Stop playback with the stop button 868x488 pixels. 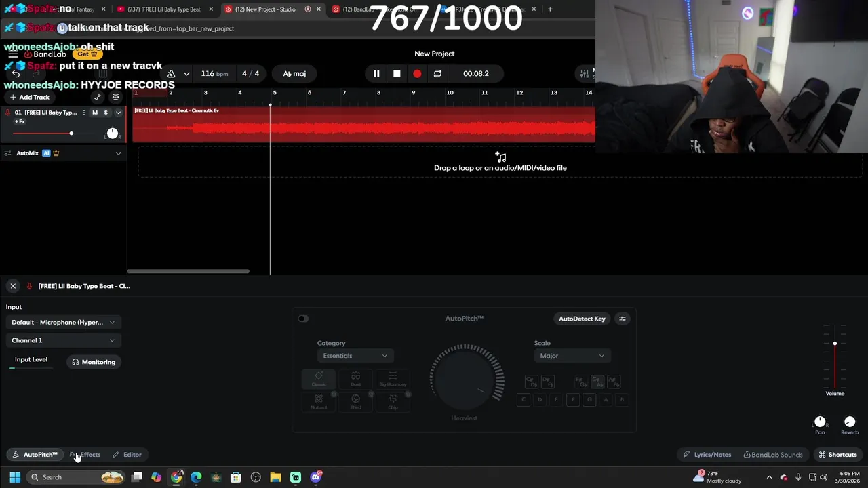(397, 73)
